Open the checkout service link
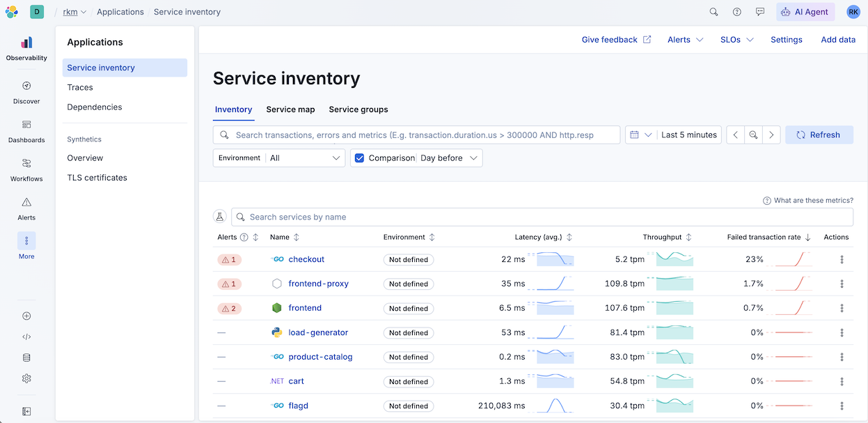 [x=306, y=259]
